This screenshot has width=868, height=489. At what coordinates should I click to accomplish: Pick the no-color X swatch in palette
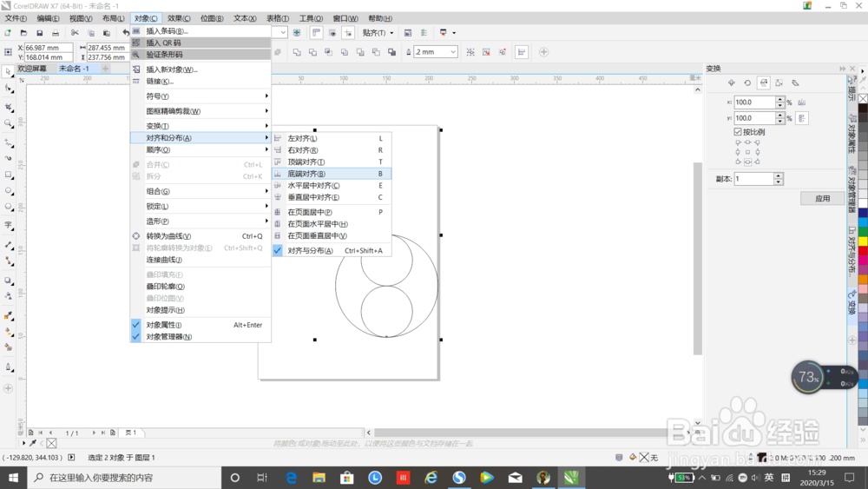tap(863, 98)
